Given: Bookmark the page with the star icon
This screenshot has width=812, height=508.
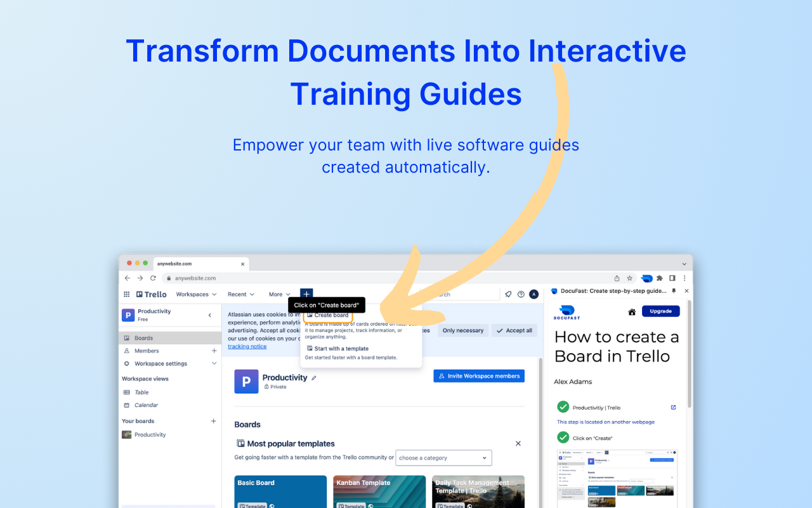Looking at the screenshot, I should click(630, 278).
